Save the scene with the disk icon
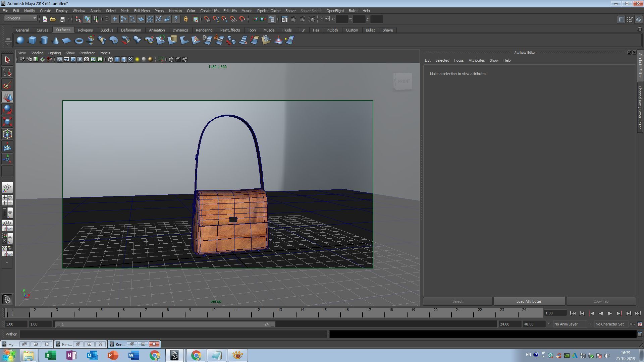Image resolution: width=644 pixels, height=362 pixels. (62, 19)
